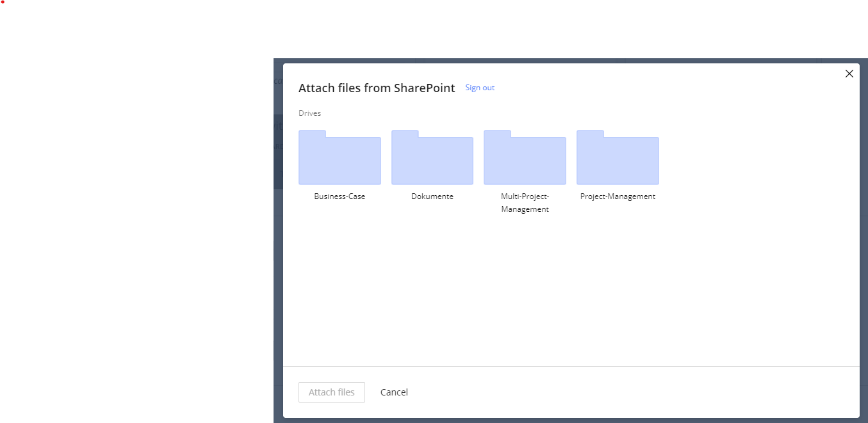Open the Dokumente drive folder icon
This screenshot has width=868, height=423.
point(432,158)
